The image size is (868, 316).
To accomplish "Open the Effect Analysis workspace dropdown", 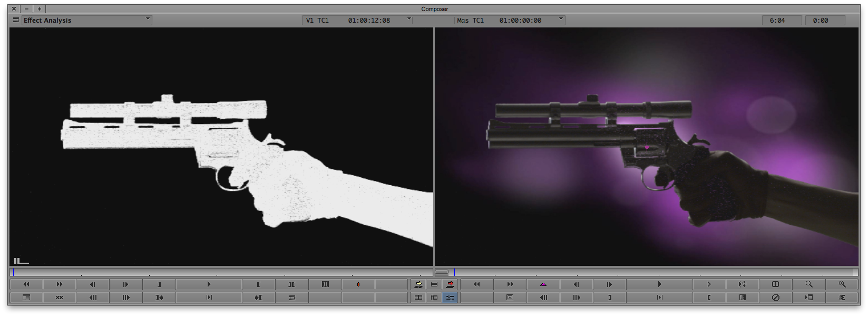I will click(86, 20).
